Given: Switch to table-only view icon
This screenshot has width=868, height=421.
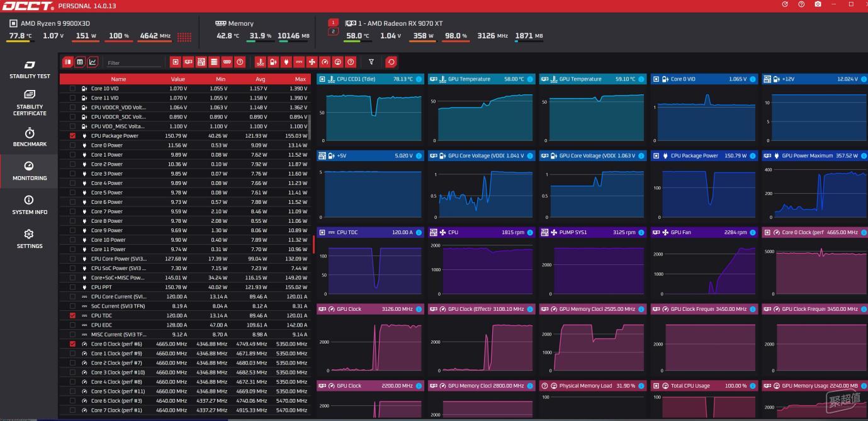Looking at the screenshot, I should click(x=80, y=62).
